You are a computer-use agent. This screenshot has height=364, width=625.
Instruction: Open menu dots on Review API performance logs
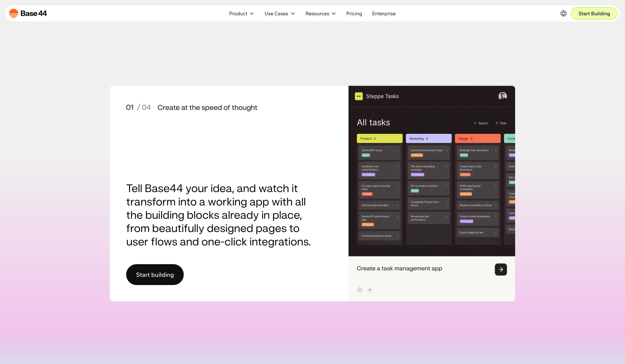[x=397, y=216]
